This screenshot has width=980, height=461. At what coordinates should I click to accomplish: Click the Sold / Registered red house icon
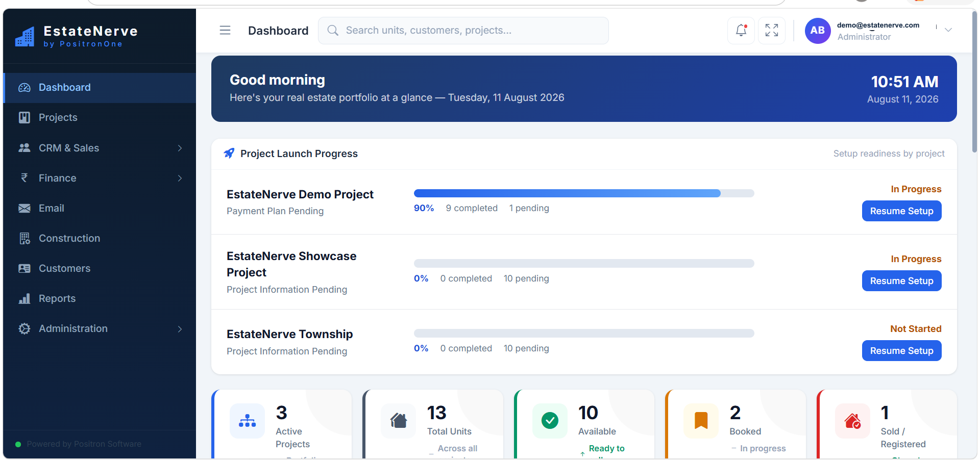pos(852,421)
